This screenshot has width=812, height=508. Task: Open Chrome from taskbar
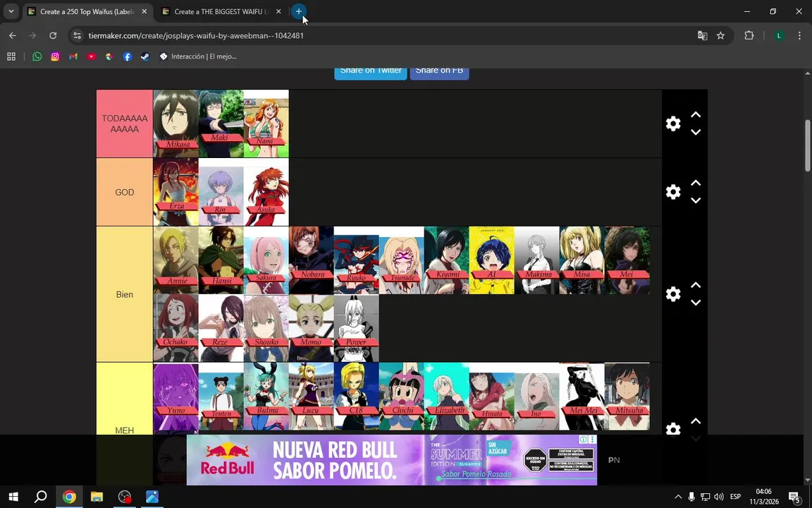pos(69,497)
